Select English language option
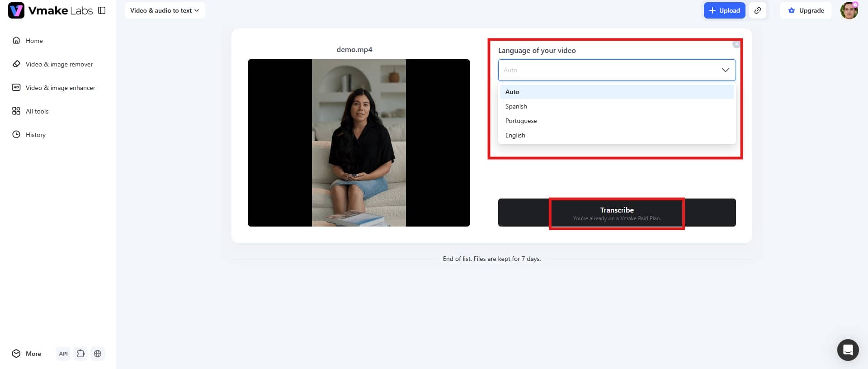 [x=617, y=135]
